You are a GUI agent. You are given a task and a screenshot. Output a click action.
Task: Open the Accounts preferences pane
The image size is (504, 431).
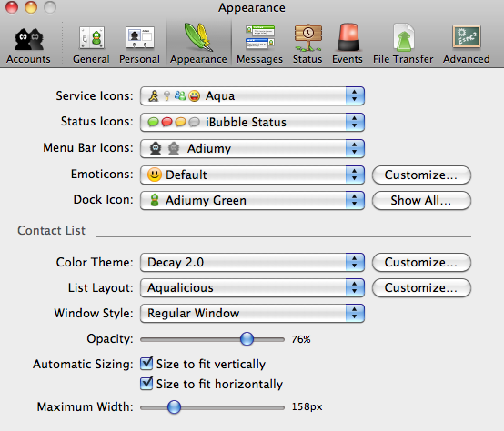tap(28, 45)
